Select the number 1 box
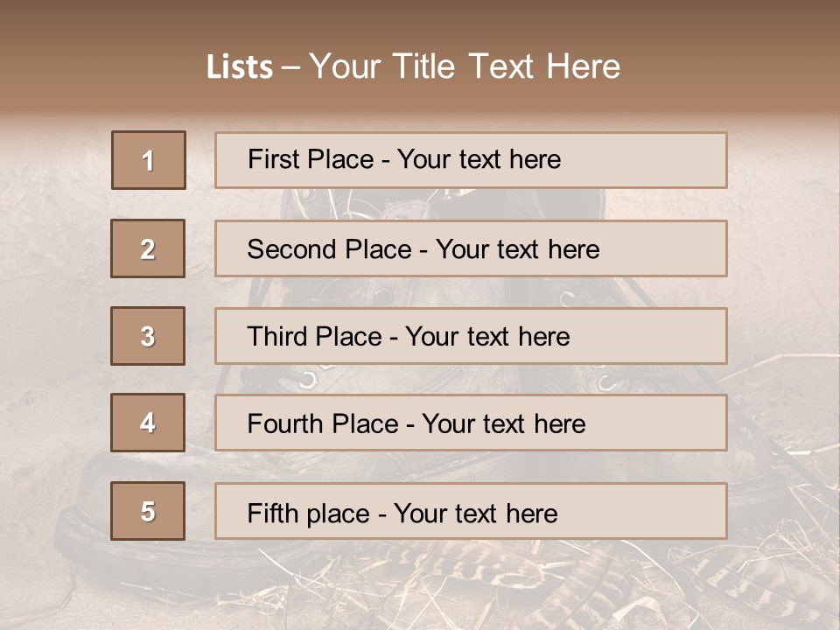The image size is (840, 630). tap(149, 160)
